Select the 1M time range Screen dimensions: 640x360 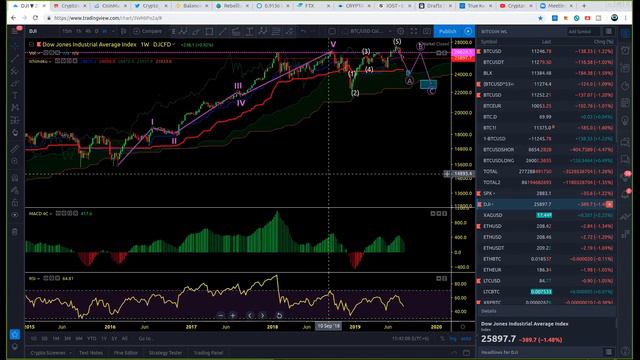(x=56, y=339)
